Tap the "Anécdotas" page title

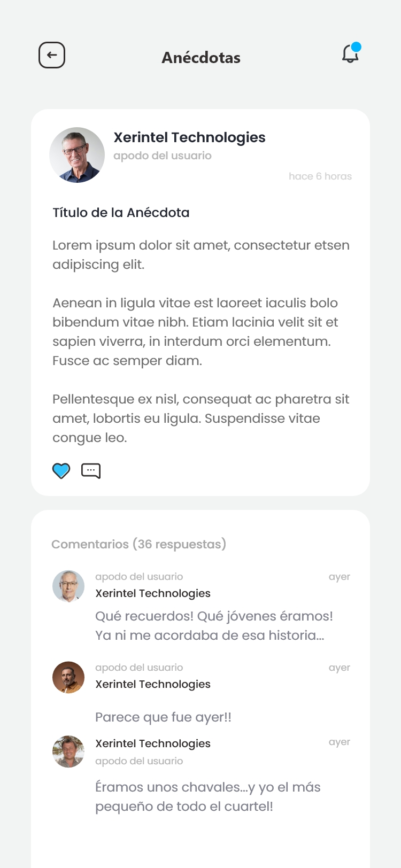click(201, 58)
